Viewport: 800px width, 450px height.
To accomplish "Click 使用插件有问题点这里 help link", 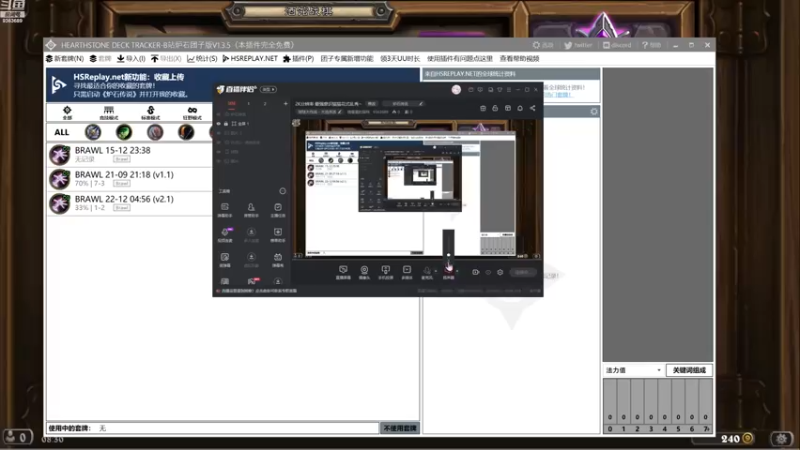I will pyautogui.click(x=460, y=59).
